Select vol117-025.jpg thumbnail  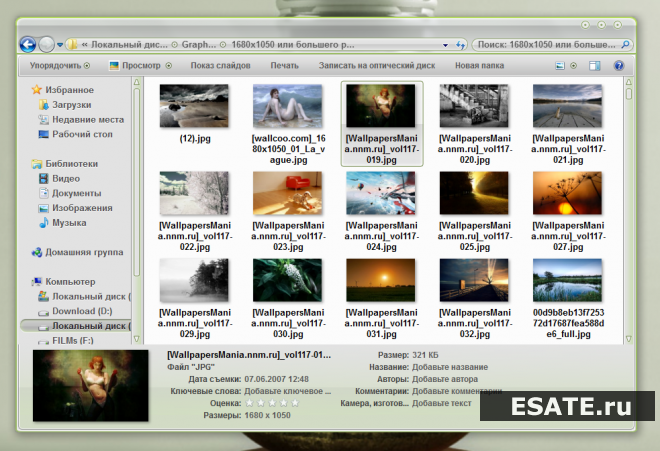pos(474,193)
